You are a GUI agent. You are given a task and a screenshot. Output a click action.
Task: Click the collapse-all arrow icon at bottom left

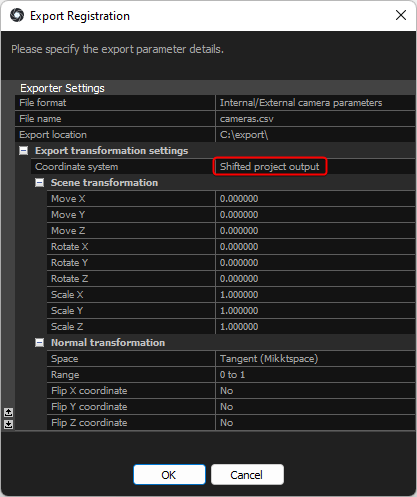click(x=8, y=412)
